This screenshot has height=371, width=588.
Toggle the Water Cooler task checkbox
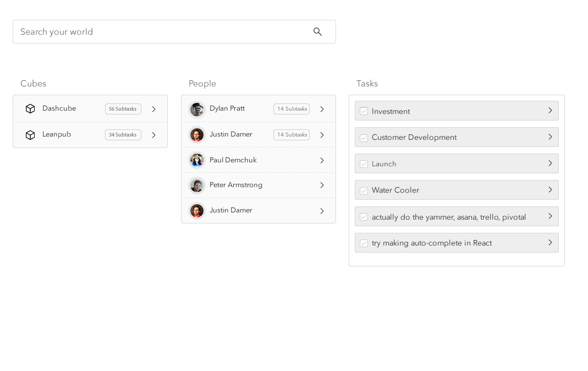point(364,190)
